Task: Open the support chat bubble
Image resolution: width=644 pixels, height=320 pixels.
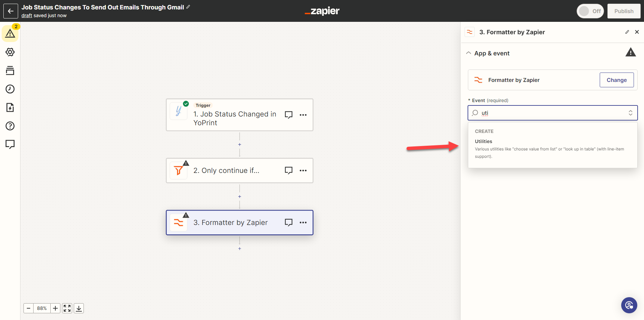Action: 629,305
